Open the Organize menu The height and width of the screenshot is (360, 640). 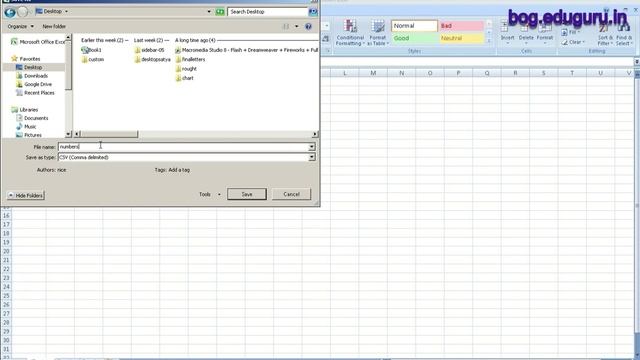tap(20, 26)
